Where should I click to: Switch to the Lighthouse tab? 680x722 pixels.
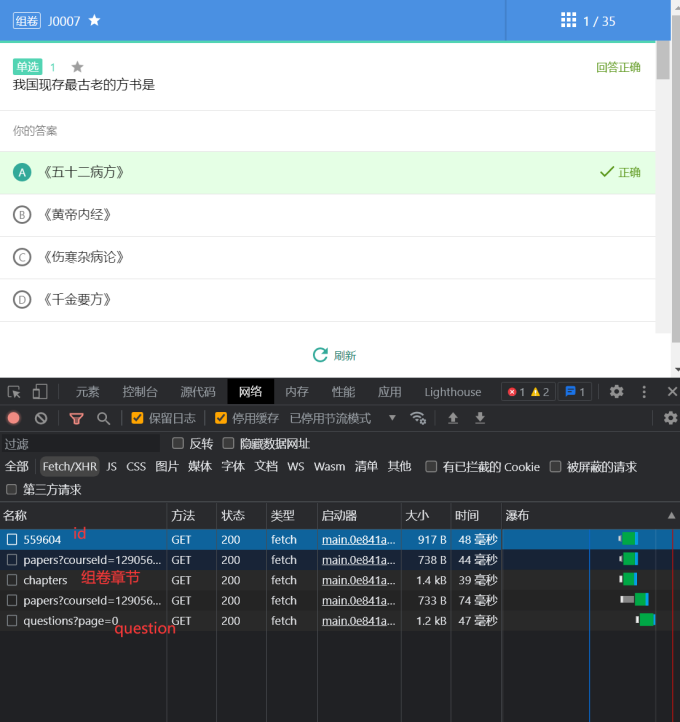tap(452, 392)
